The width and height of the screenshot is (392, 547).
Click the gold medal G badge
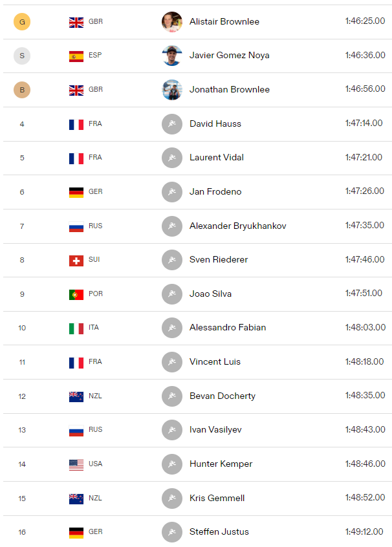coord(22,21)
